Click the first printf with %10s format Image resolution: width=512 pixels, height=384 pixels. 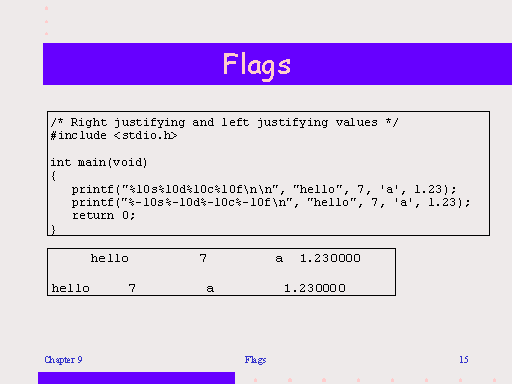(264, 189)
